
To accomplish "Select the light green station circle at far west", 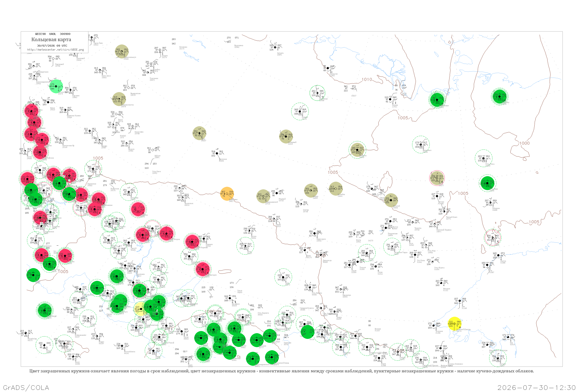I will tap(56, 86).
